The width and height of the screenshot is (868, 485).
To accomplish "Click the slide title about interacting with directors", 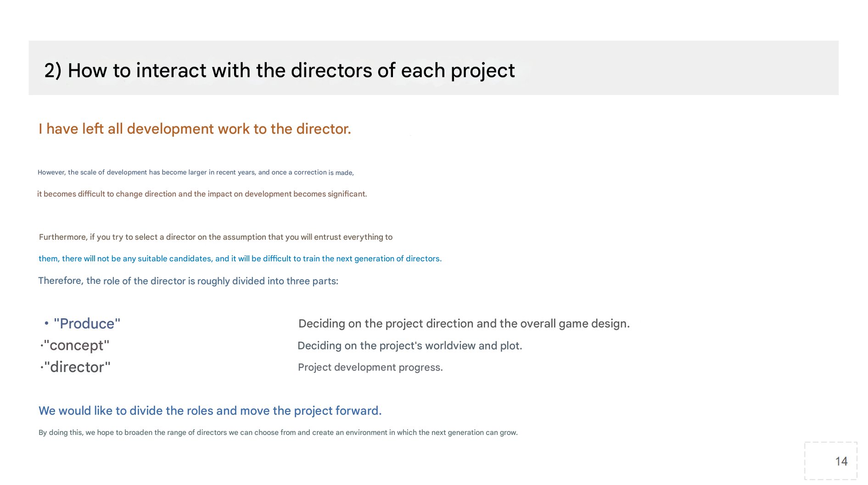I will [x=279, y=70].
